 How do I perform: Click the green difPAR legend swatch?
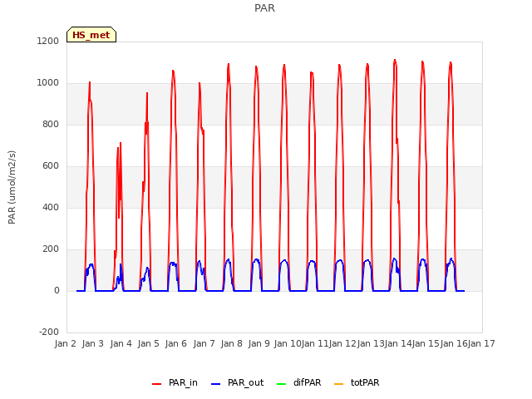pyautogui.click(x=281, y=384)
